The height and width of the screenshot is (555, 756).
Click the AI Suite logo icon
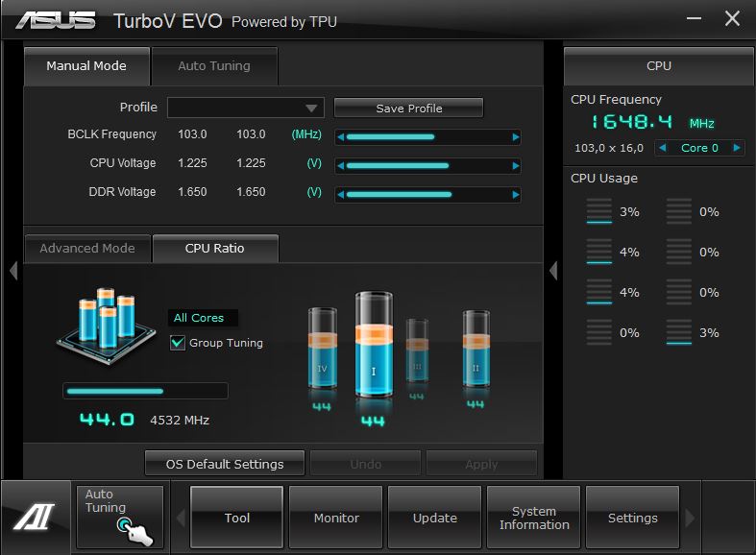(x=35, y=517)
